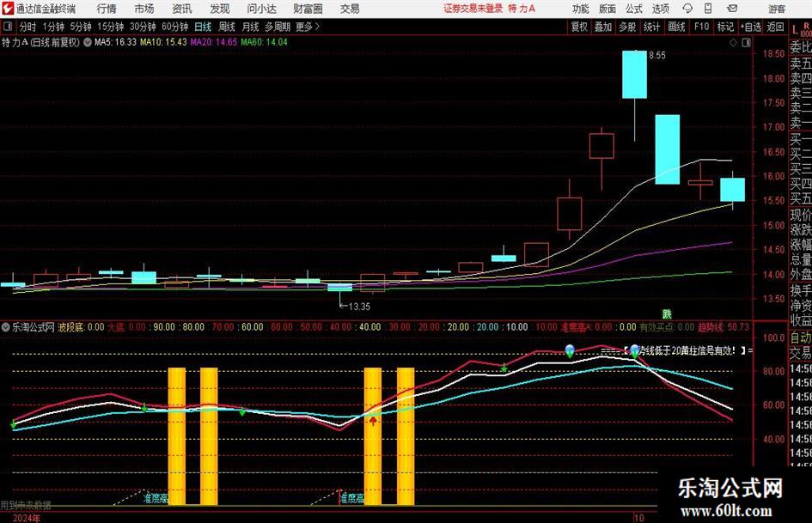Image resolution: width=812 pixels, height=523 pixels.
Task: Open the 问小达 menu
Action: pos(261,9)
